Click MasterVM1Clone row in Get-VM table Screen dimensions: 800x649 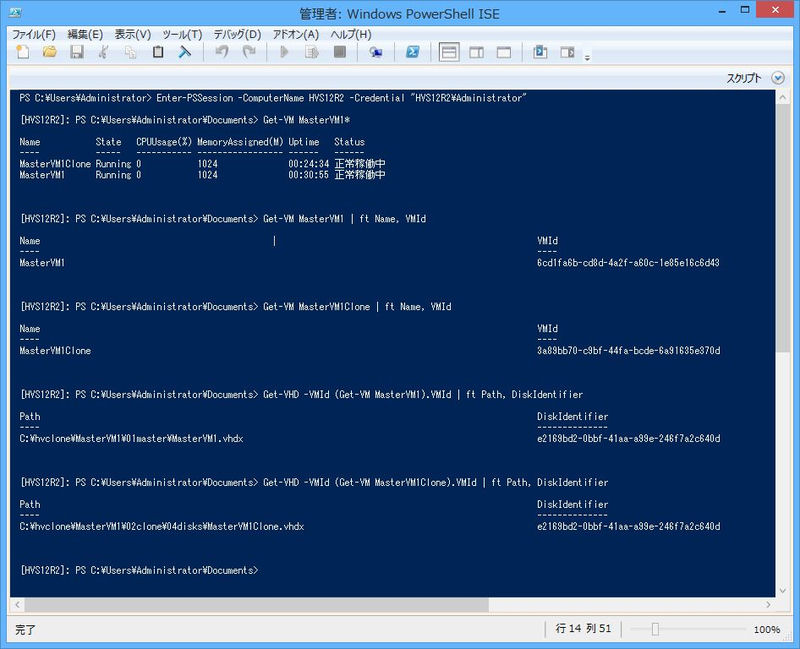(x=202, y=164)
